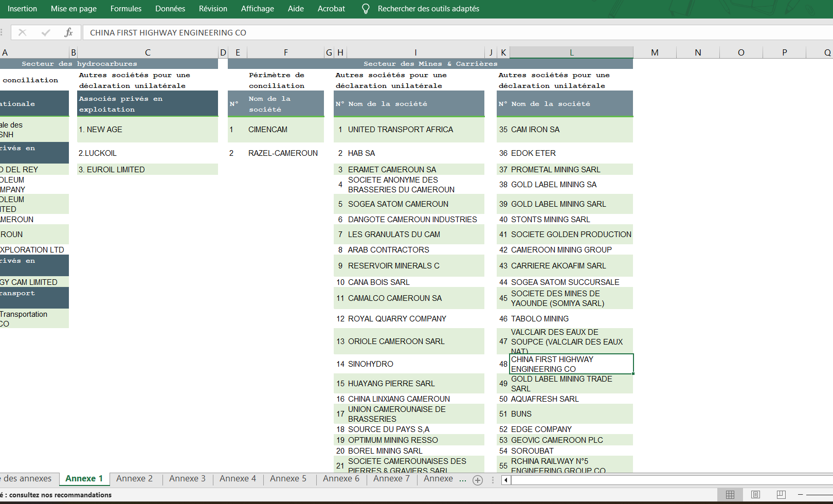Select cell 'UNITED TRANSPORT AFRICA'
The image size is (833, 504).
tap(415, 130)
